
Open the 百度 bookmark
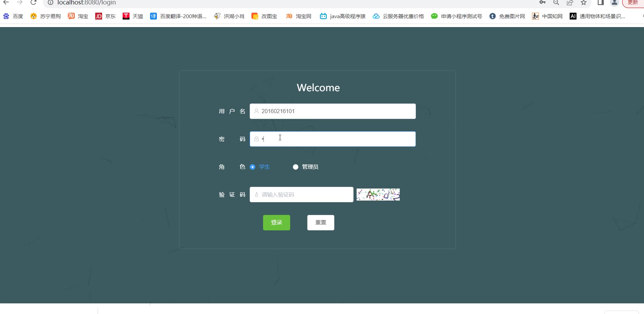click(x=13, y=16)
